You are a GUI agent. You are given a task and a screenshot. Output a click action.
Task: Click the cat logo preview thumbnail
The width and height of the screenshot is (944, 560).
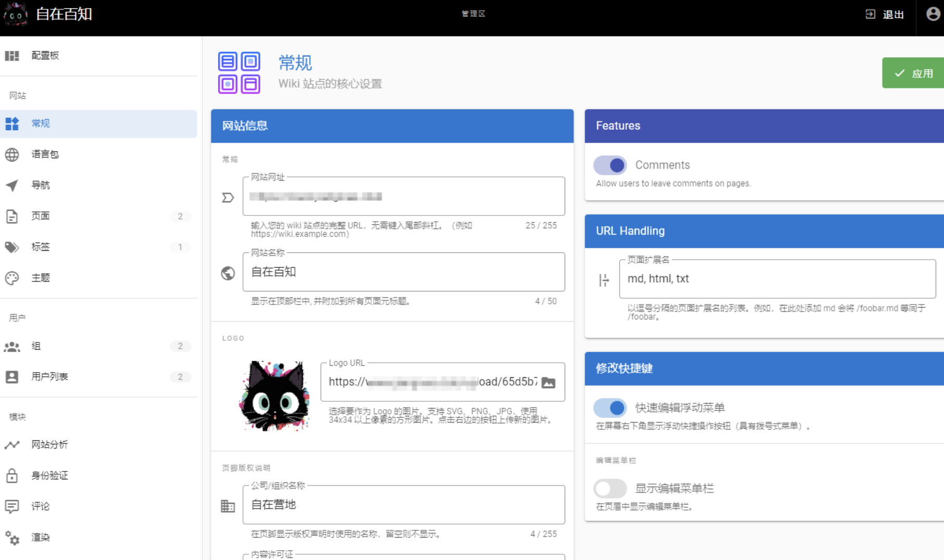tap(274, 396)
